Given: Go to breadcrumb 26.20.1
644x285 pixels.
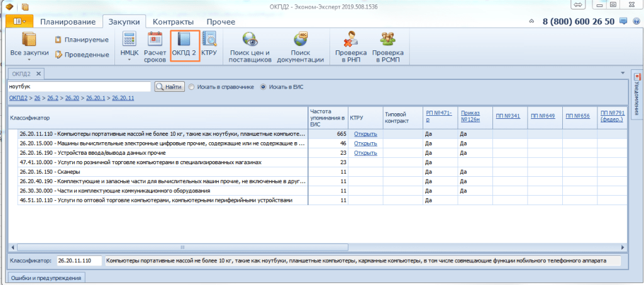Looking at the screenshot, I should (x=96, y=98).
